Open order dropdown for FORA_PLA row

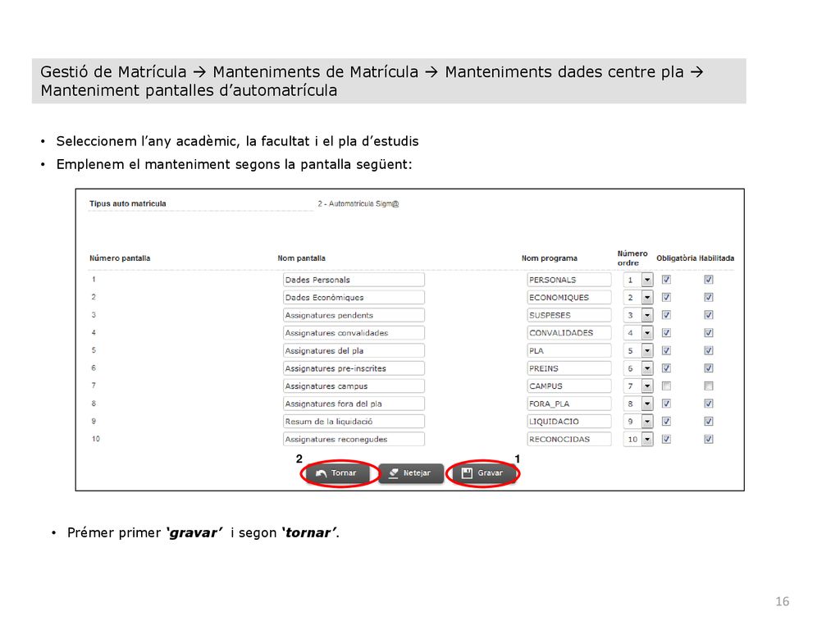647,404
